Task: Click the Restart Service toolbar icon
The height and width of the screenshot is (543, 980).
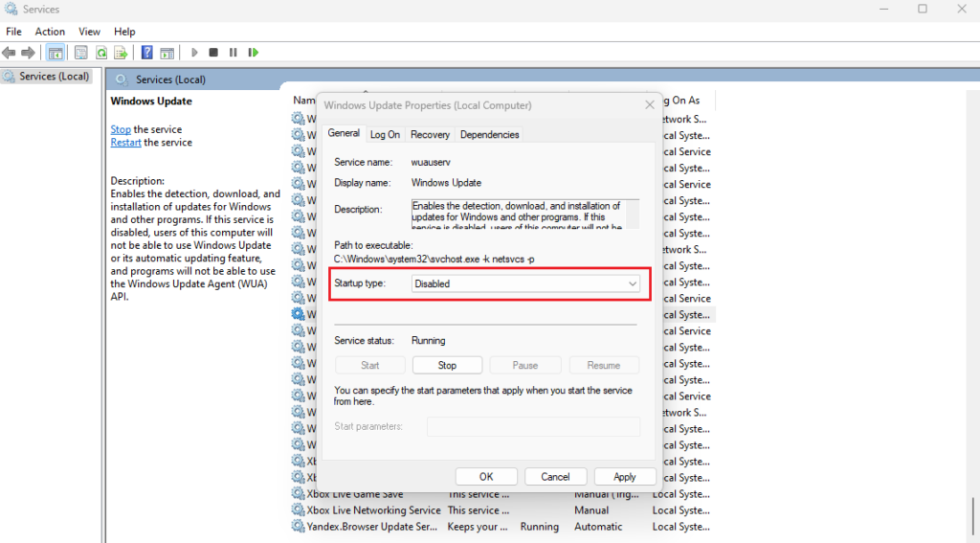Action: tap(253, 53)
